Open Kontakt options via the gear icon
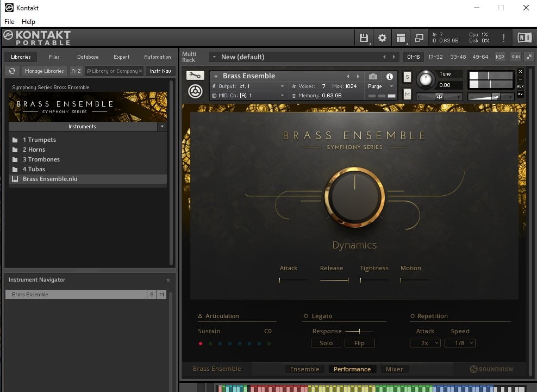The image size is (537, 392). click(x=382, y=38)
